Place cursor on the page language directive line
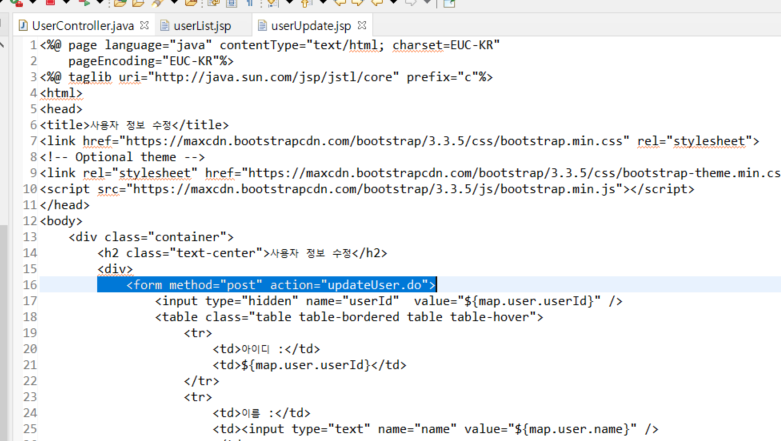The image size is (781, 441). click(x=269, y=45)
